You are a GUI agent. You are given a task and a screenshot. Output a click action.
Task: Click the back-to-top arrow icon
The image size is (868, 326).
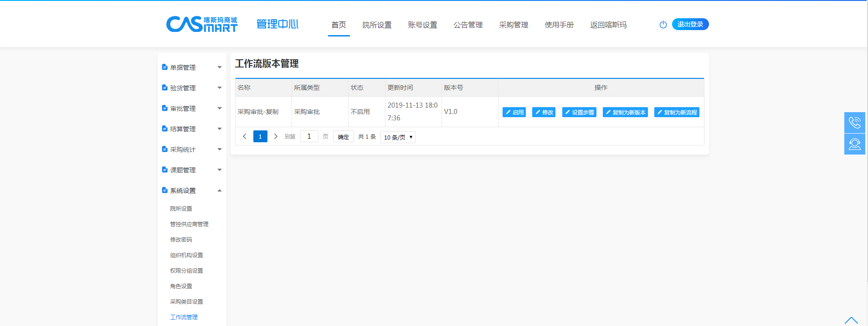[851, 320]
